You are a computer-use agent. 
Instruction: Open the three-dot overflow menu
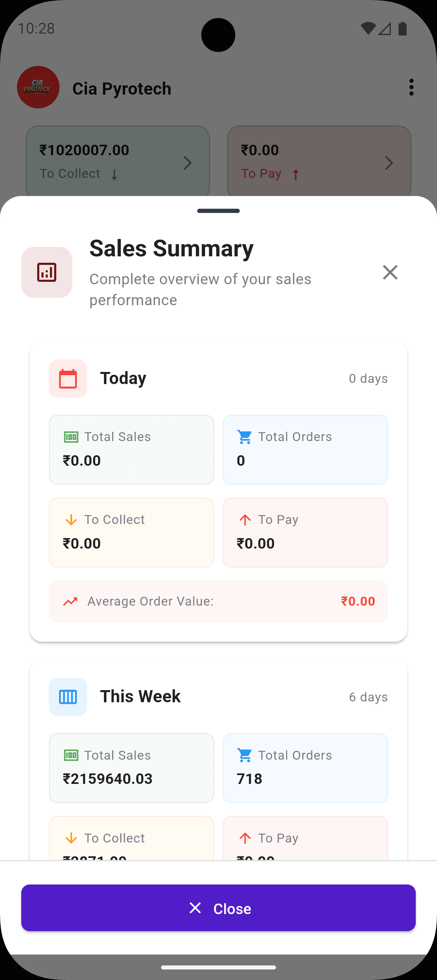coord(412,87)
